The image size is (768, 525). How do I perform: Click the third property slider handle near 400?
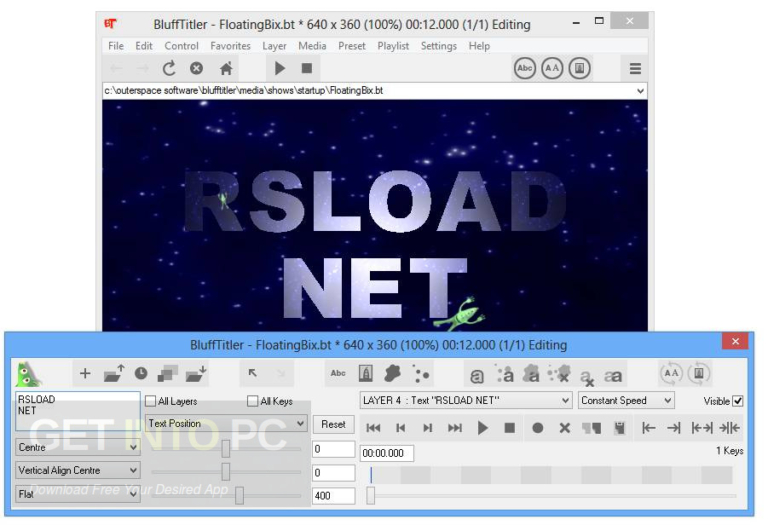tap(239, 495)
